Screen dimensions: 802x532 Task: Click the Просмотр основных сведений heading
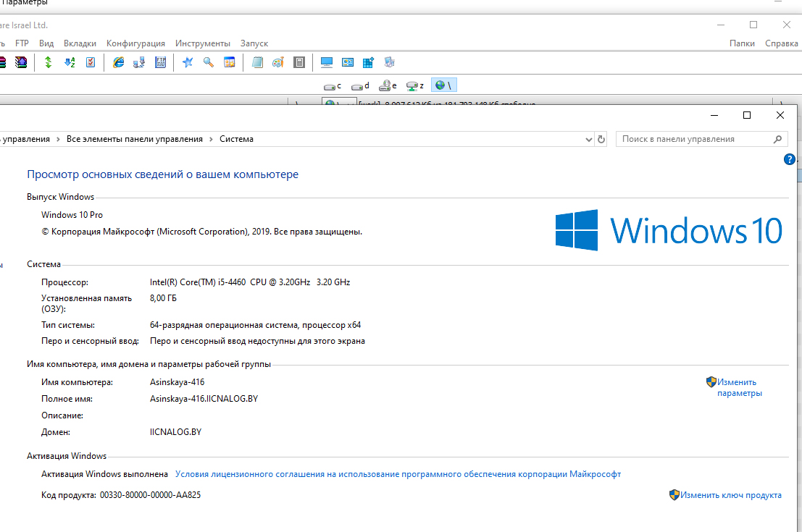[163, 174]
